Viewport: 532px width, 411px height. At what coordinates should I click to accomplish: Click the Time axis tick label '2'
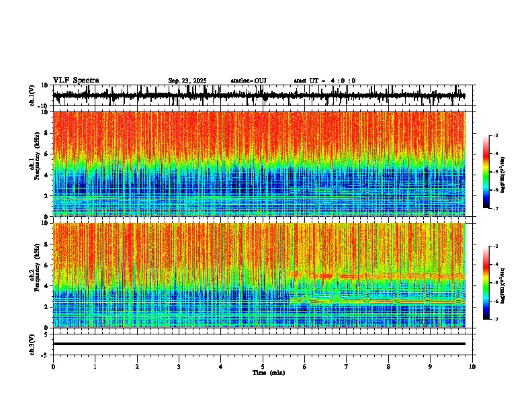[137, 367]
